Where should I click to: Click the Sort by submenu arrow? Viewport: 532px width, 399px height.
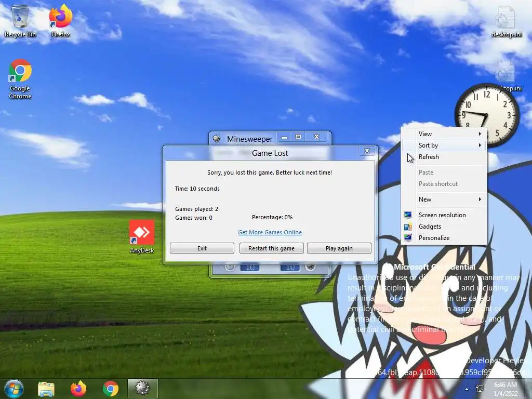click(x=480, y=145)
